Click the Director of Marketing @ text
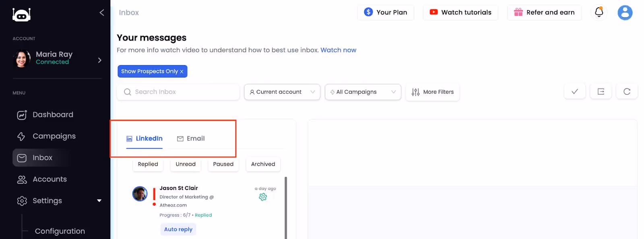This screenshot has width=644, height=239. click(187, 197)
